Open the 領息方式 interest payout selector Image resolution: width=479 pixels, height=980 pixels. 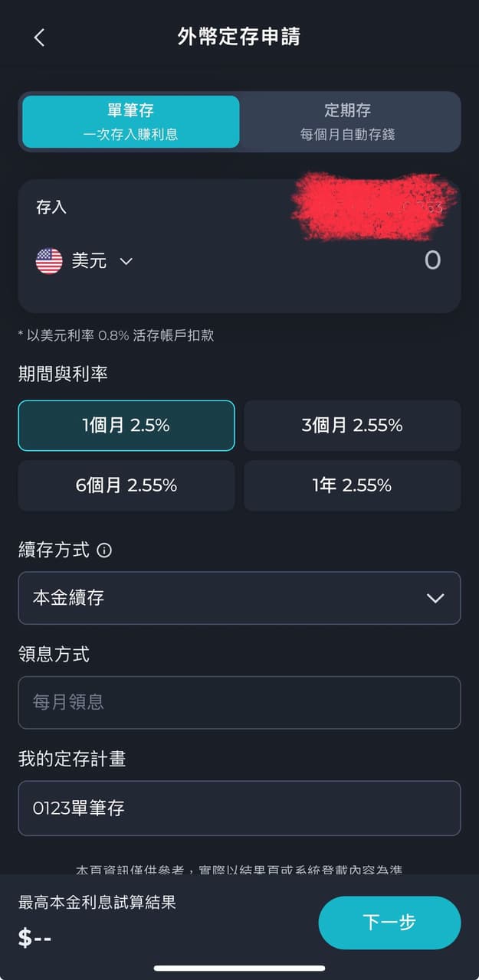[x=239, y=703]
